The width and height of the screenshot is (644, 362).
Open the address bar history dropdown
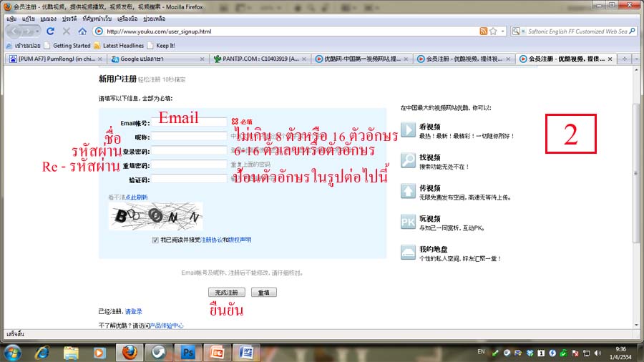click(x=503, y=31)
